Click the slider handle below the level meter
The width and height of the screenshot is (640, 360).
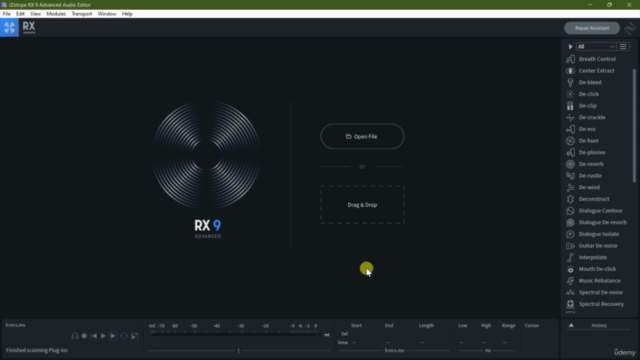239,350
